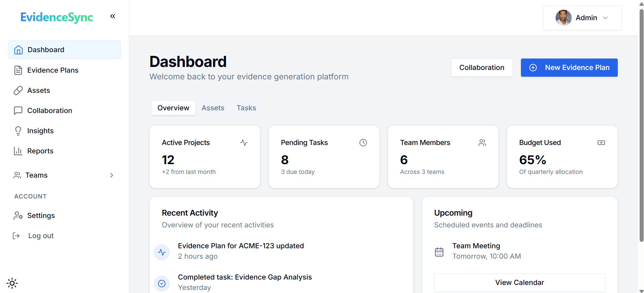This screenshot has width=644, height=293.
Task: Click the Assets link icon in sidebar
Action: click(x=18, y=90)
